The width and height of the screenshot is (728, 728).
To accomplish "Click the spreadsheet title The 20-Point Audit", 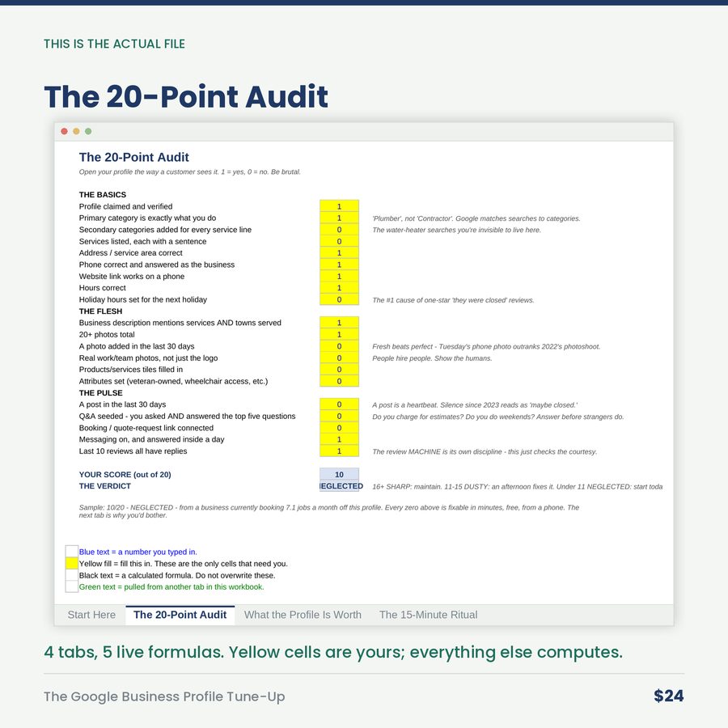I will point(133,157).
